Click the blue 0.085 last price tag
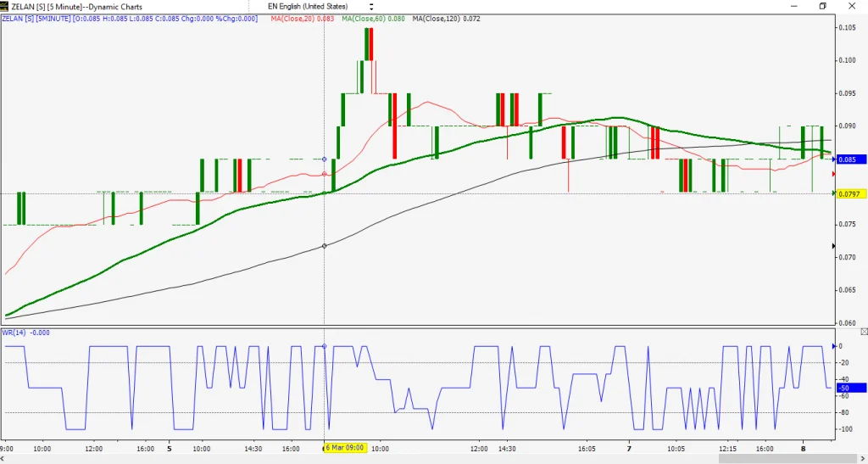This screenshot has height=464, width=868. pos(851,160)
